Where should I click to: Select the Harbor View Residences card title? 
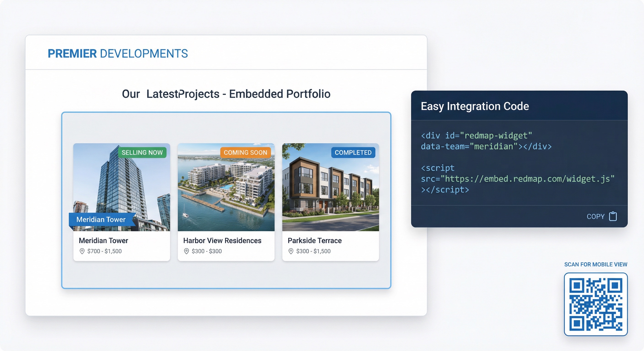(222, 240)
